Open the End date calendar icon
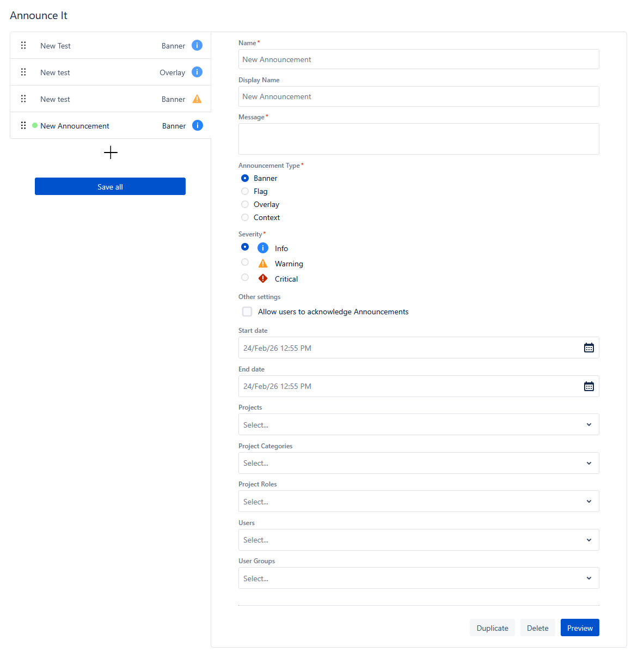644x658 pixels. (x=588, y=386)
